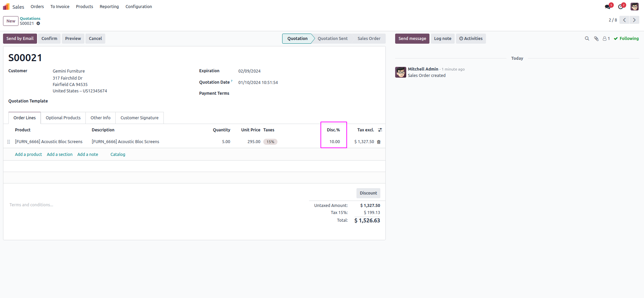Screen dimensions: 644x298
Task: Select the Quotation status stage
Action: click(x=297, y=39)
